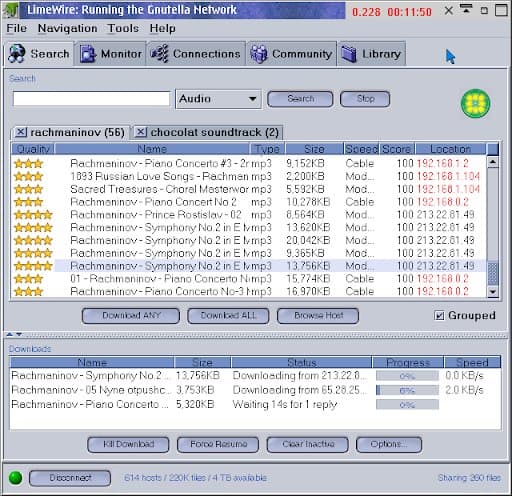This screenshot has height=496, width=512.
Task: Open the Navigation menu
Action: pos(68,28)
